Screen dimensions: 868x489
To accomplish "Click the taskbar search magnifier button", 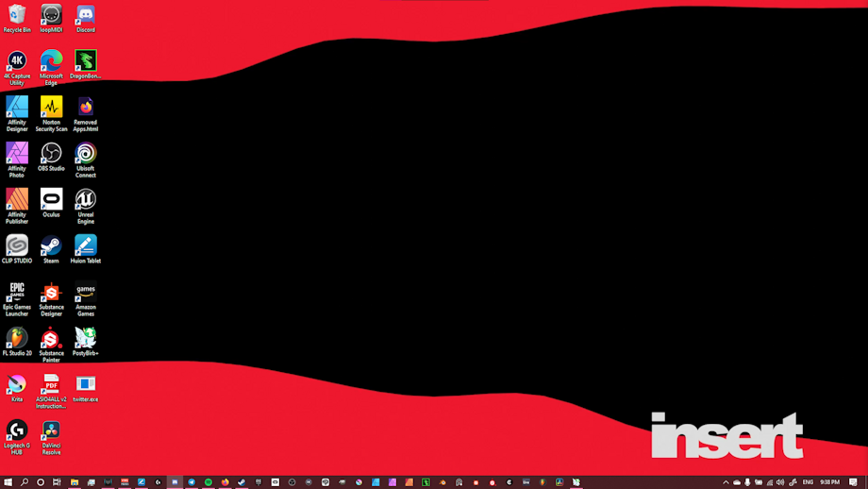I will [x=25, y=482].
